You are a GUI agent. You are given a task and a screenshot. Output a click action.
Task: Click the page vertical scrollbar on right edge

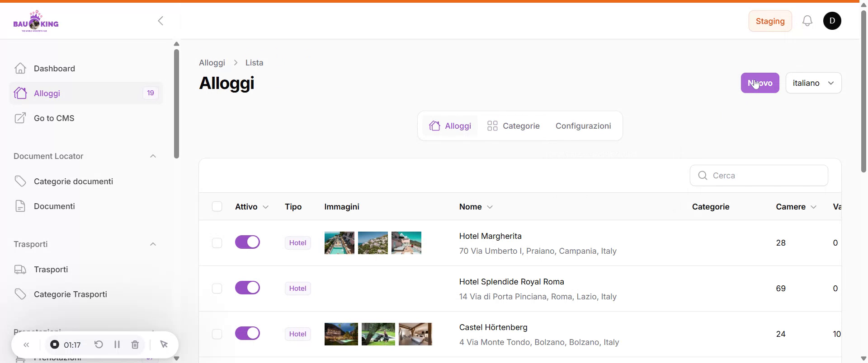tap(863, 90)
